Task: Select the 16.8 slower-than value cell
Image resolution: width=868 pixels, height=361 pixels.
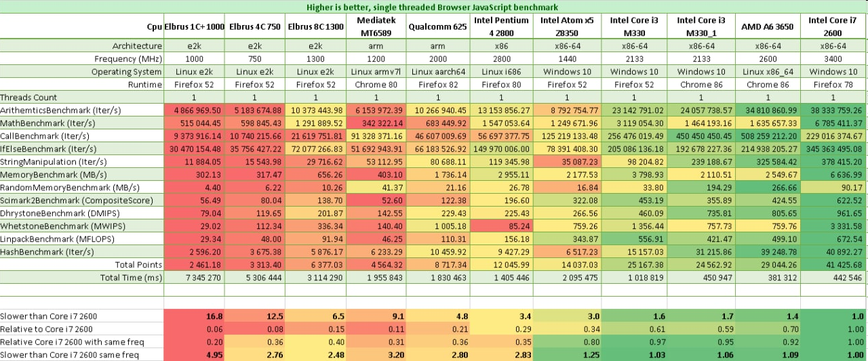Action: 195,316
